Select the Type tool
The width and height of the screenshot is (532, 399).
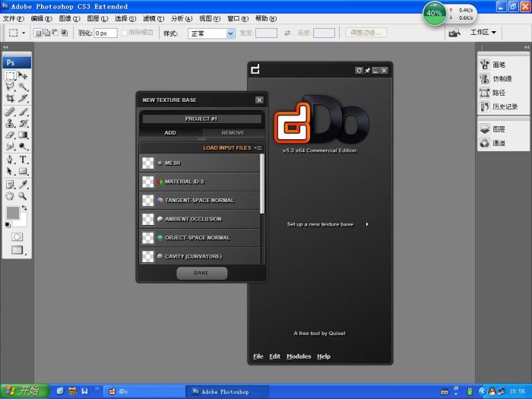[23, 160]
